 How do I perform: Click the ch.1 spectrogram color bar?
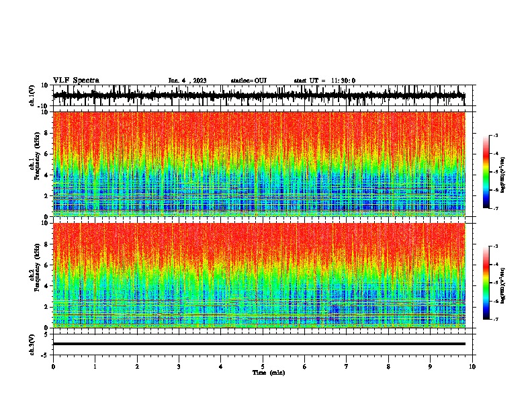[486, 172]
